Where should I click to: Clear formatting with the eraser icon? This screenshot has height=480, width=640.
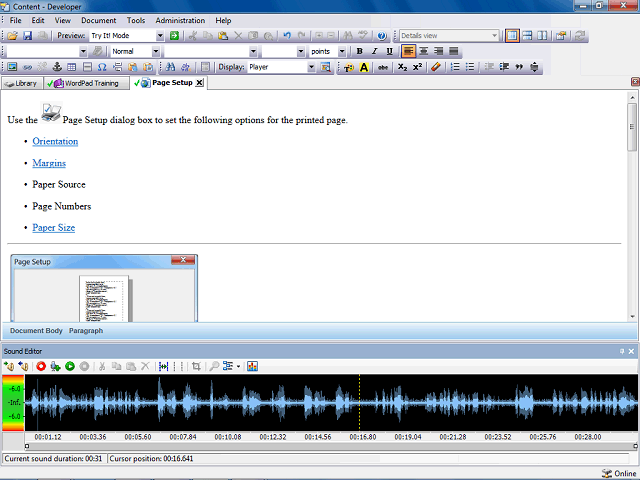coord(436,67)
